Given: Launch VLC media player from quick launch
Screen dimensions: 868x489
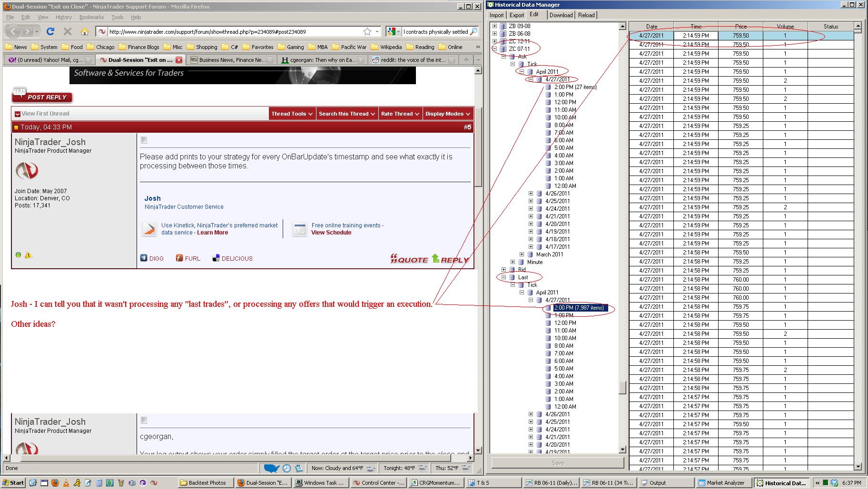Looking at the screenshot, I should click(65, 483).
